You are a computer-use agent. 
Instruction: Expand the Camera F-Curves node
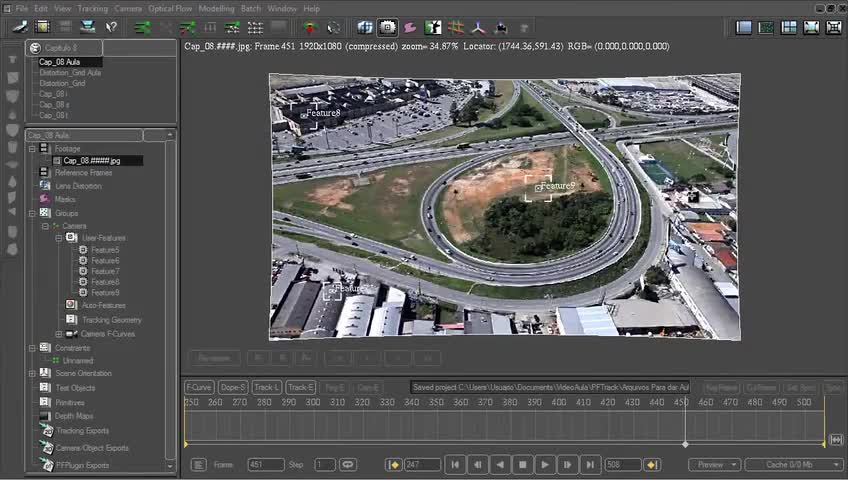pyautogui.click(x=59, y=334)
